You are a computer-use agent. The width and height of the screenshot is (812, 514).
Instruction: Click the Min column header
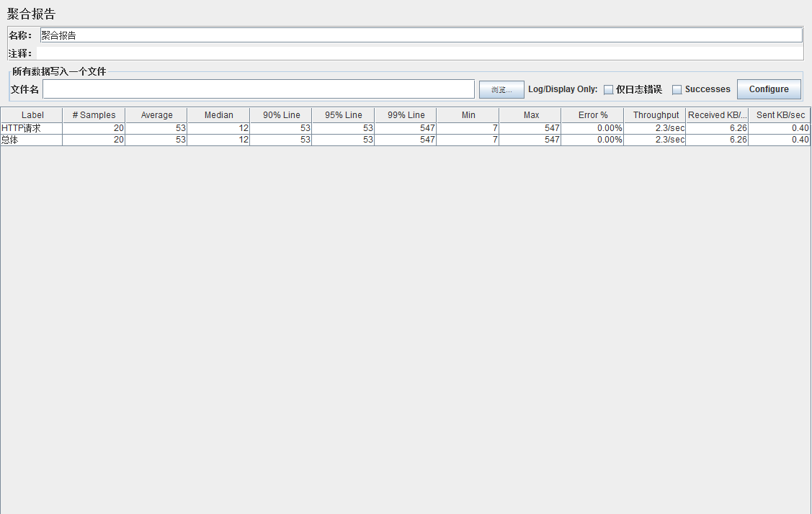tap(468, 115)
